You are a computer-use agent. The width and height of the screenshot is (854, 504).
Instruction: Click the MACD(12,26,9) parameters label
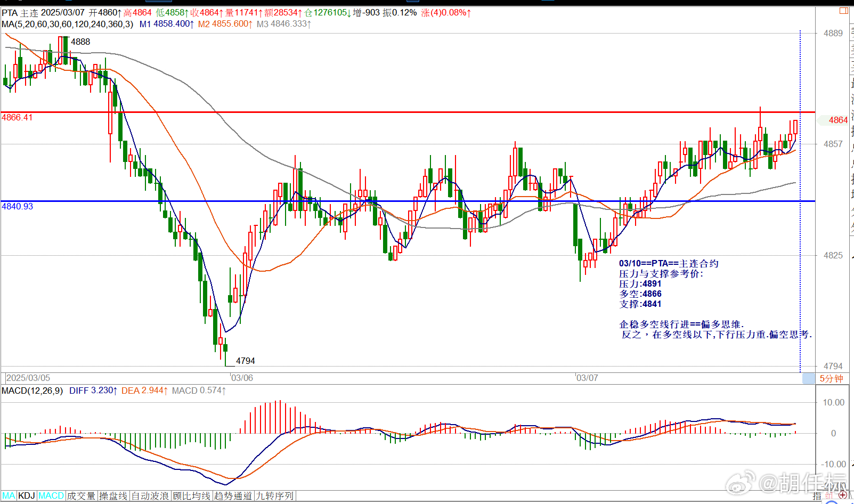32,391
